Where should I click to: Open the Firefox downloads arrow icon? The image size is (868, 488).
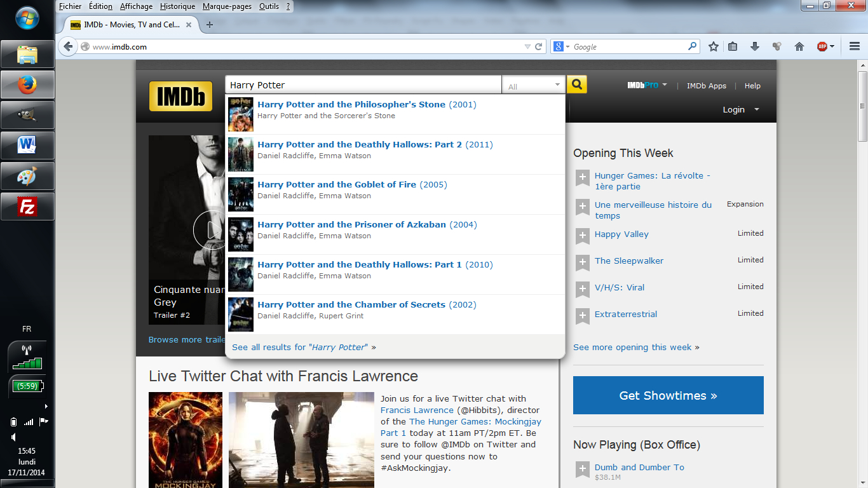[755, 46]
